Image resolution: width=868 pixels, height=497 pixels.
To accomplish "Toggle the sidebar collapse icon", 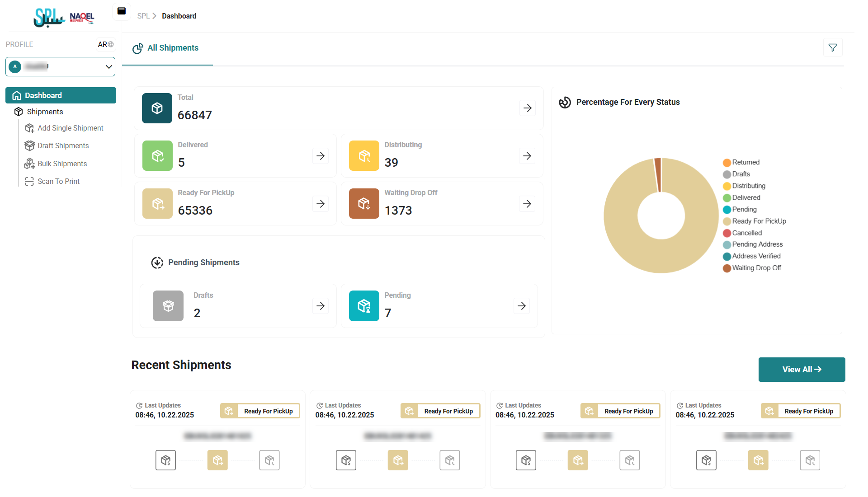I will click(121, 11).
